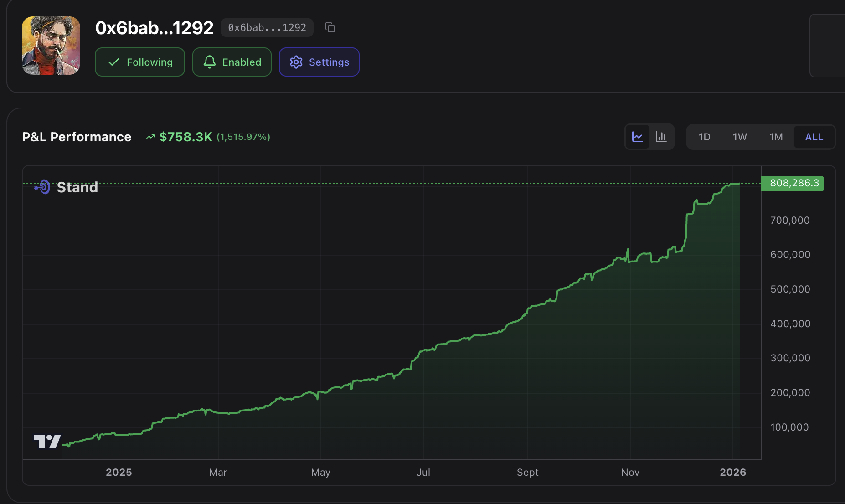This screenshot has height=504, width=845.
Task: Click the Stand logo watermark icon
Action: click(x=43, y=187)
